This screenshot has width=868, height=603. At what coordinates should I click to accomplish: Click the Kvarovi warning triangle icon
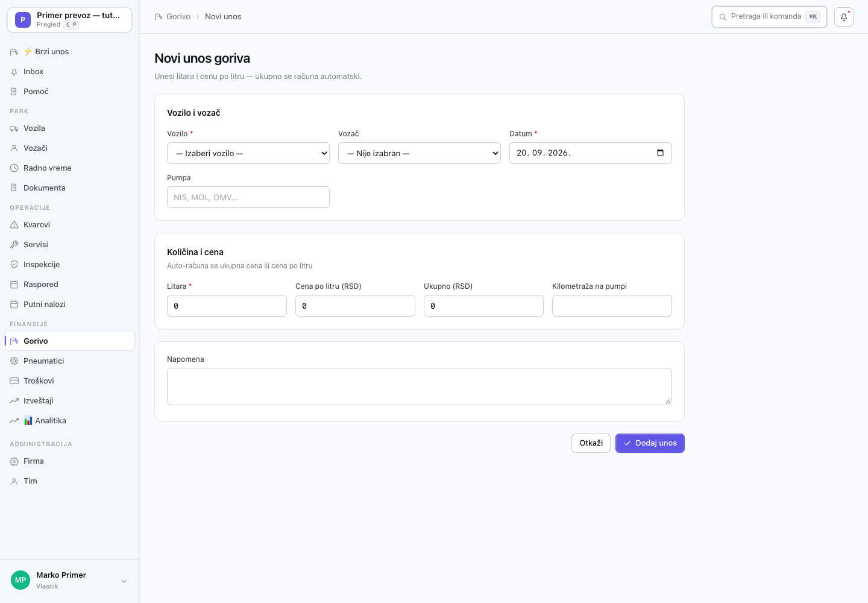(14, 225)
